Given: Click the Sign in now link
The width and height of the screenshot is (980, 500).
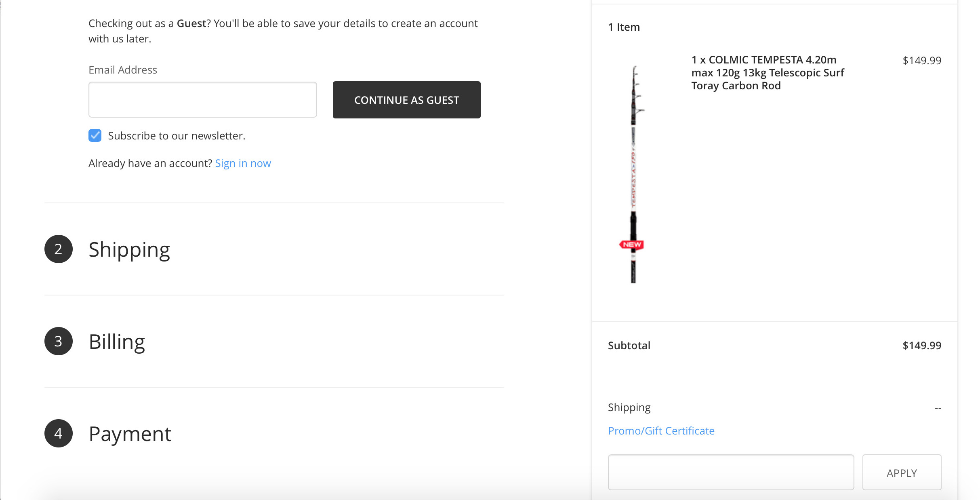Looking at the screenshot, I should [x=243, y=163].
